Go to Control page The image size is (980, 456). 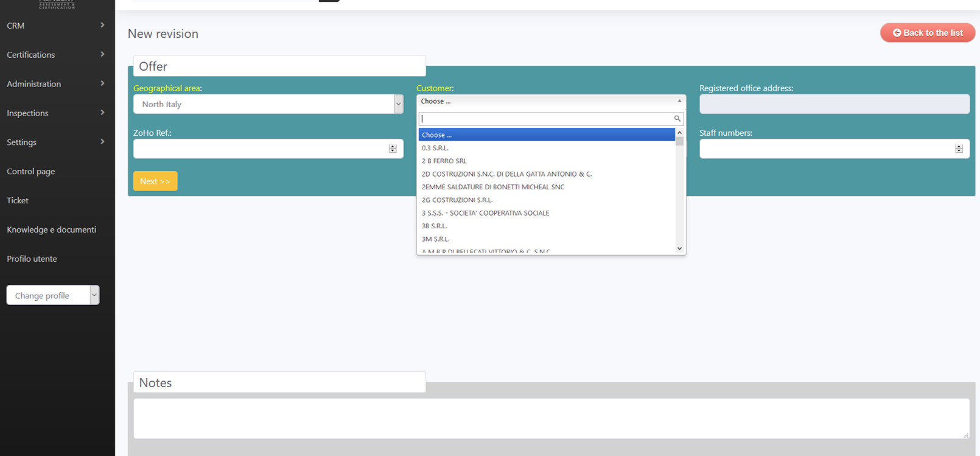31,171
